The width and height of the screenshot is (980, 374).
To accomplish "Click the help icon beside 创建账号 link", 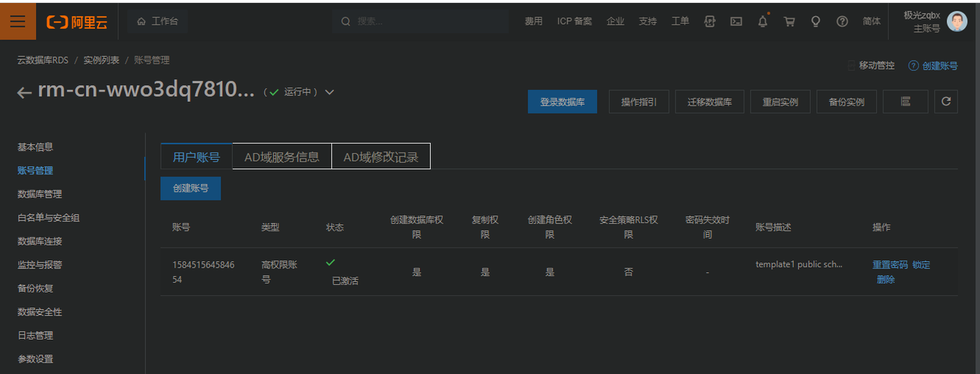I will [x=913, y=66].
